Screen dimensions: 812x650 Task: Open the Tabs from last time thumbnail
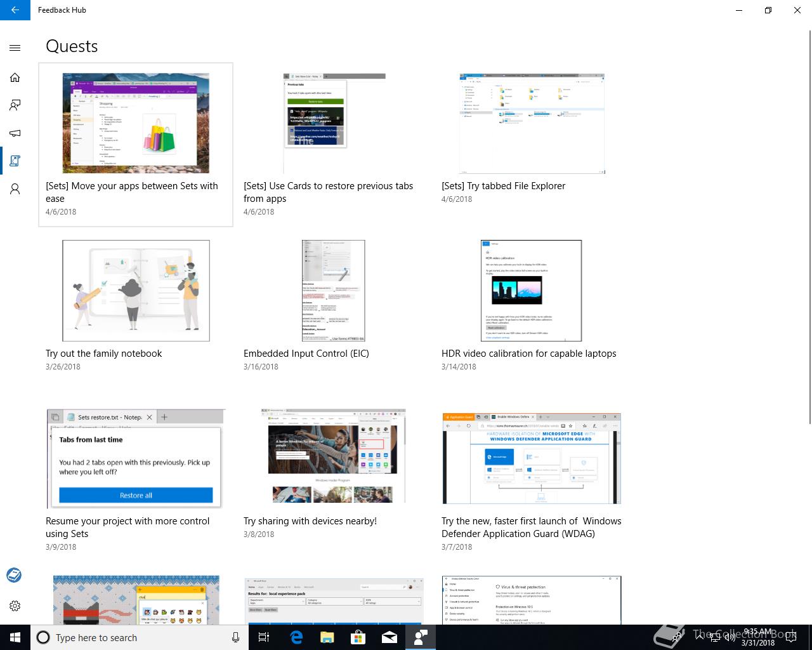[136, 459]
